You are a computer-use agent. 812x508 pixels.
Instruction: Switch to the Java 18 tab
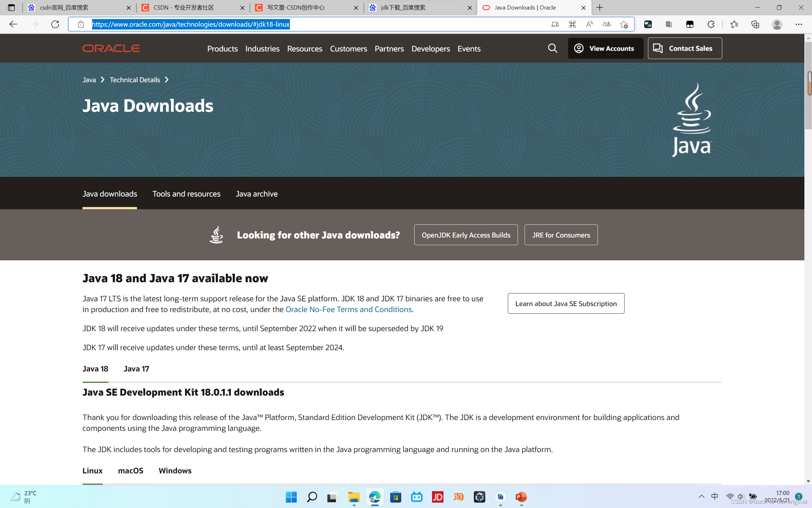pos(95,369)
